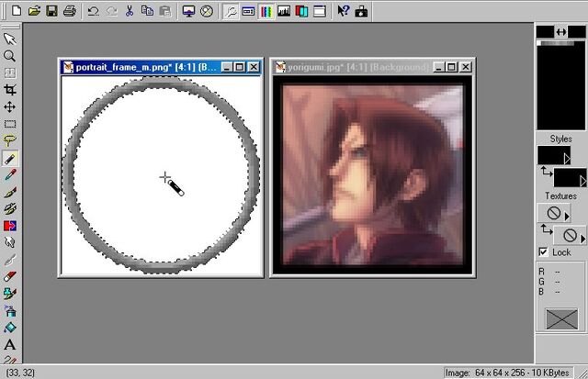Image resolution: width=588 pixels, height=379 pixels.
Task: Pick a color from available colors panel
Action: pos(561,85)
